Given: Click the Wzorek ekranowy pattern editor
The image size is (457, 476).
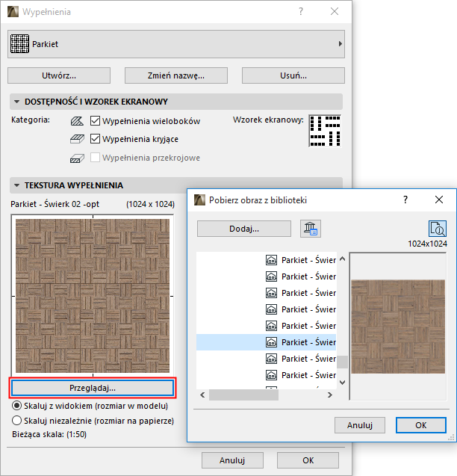Looking at the screenshot, I should pyautogui.click(x=325, y=131).
